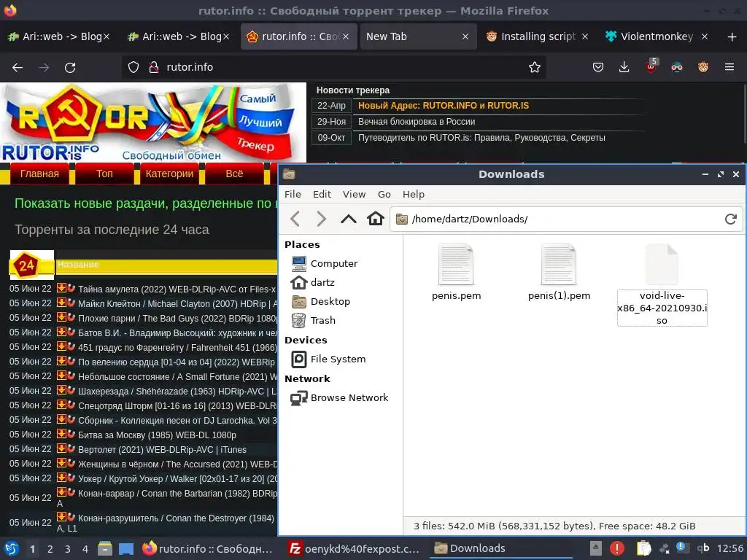This screenshot has height=560, width=747.
Task: Switch to workspace 4 in taskbar
Action: click(x=85, y=549)
